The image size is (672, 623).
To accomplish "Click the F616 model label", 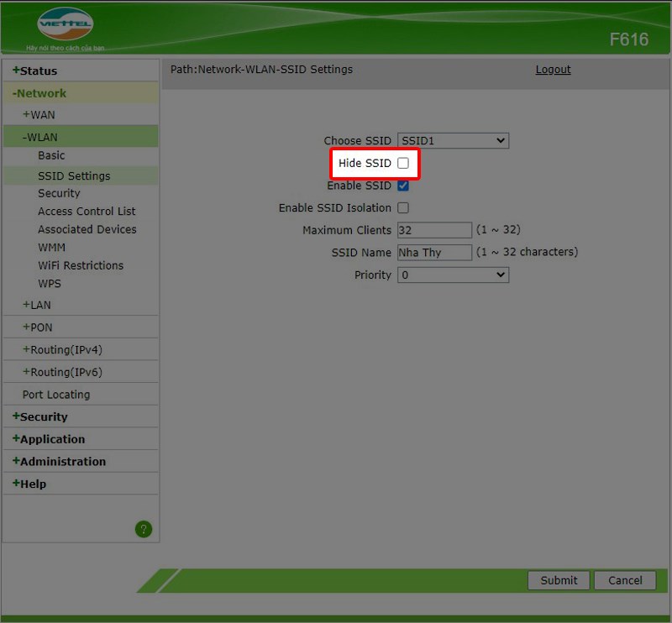I will pos(628,39).
